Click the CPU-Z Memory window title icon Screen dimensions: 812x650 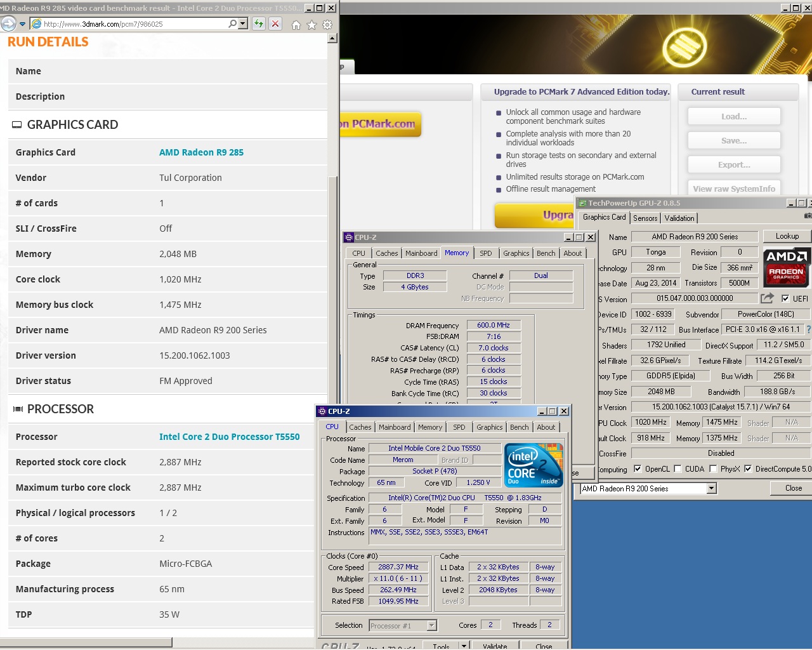348,237
